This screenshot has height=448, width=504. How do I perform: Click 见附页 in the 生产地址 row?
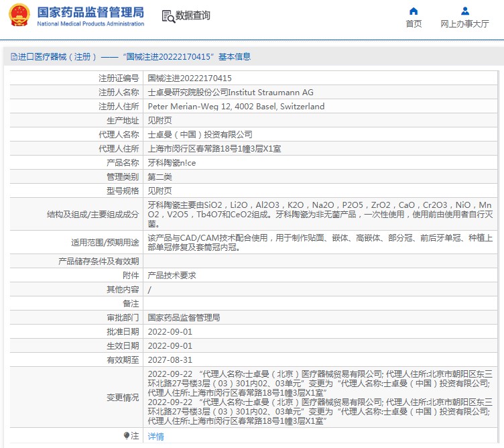click(x=160, y=121)
